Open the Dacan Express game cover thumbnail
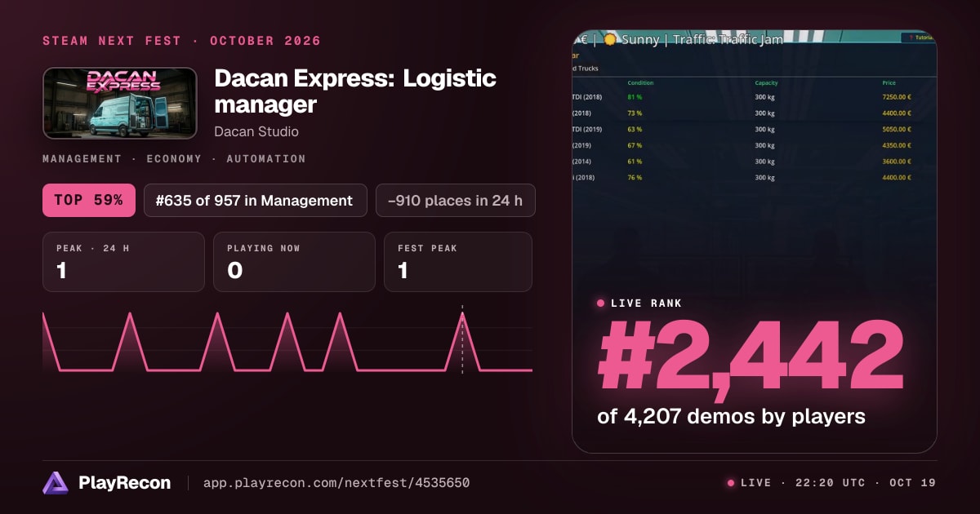Image resolution: width=980 pixels, height=514 pixels. click(120, 103)
